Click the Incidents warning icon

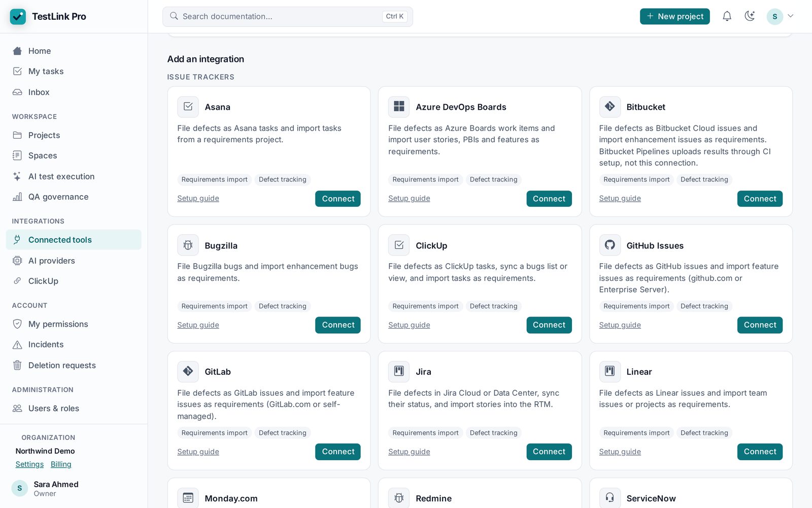(x=17, y=344)
